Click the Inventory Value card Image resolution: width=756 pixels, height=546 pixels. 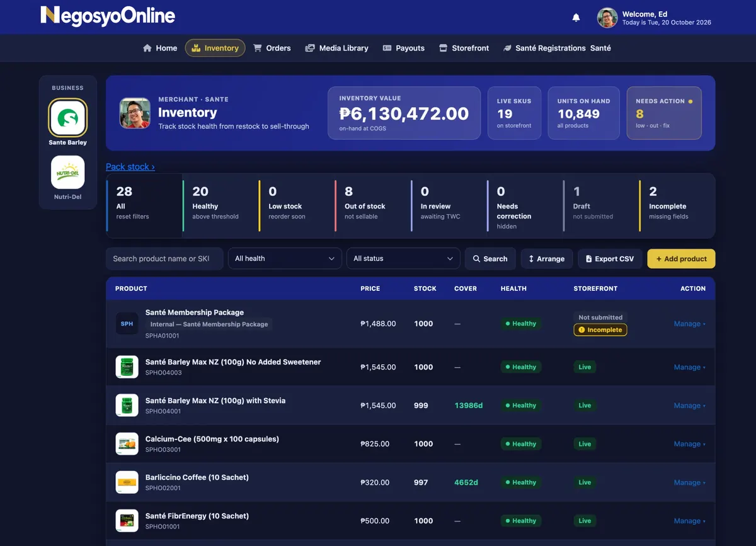coord(404,113)
